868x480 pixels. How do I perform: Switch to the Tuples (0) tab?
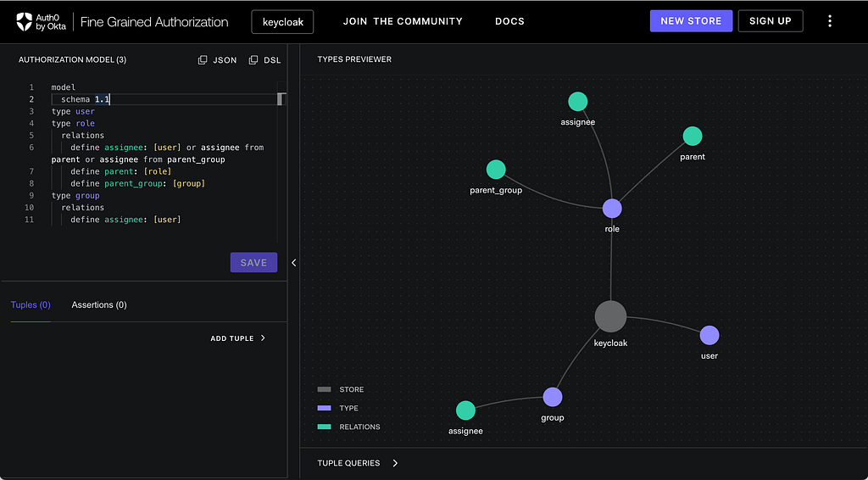coord(31,304)
